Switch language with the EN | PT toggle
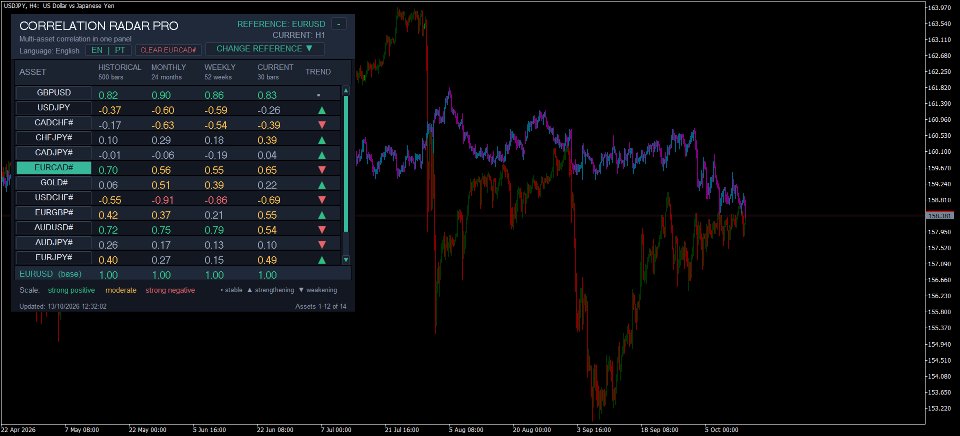The height and width of the screenshot is (436, 960). (108, 50)
